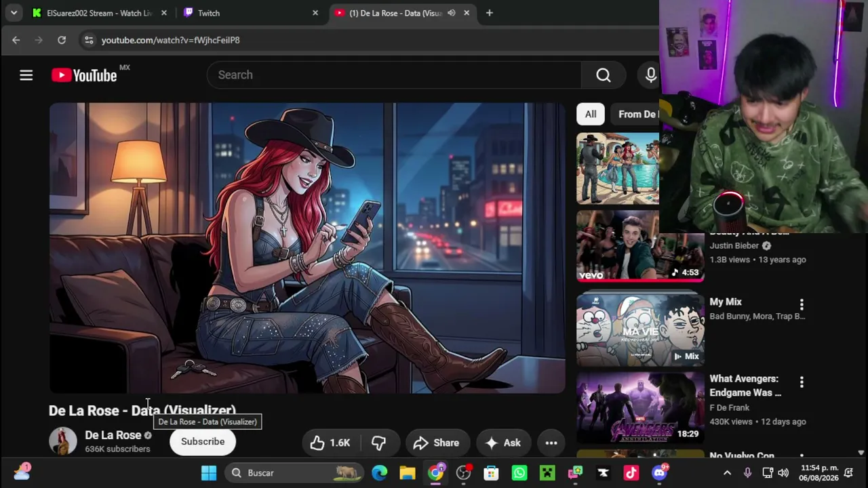Open the Windows Start menu
868x488 pixels.
(x=209, y=472)
